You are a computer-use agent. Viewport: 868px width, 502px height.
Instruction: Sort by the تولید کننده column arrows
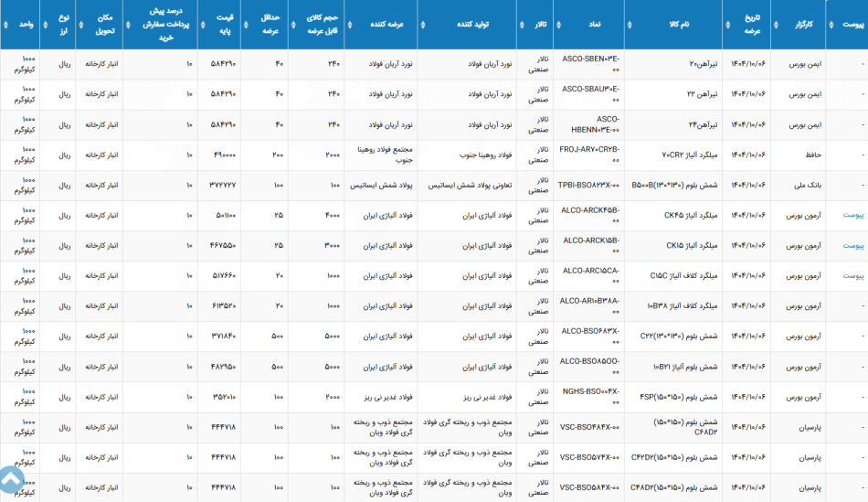pos(423,25)
